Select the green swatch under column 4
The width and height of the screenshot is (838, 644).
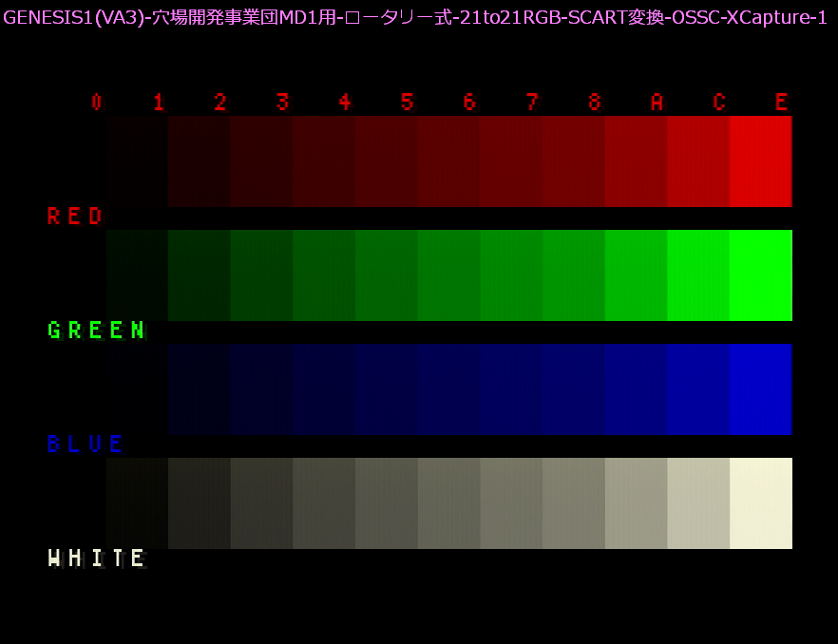[324, 275]
